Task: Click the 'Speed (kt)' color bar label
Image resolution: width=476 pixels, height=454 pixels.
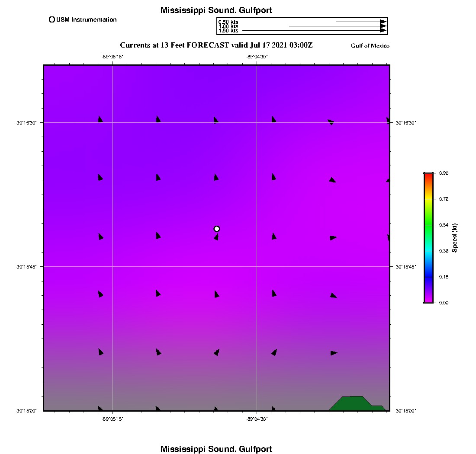Action: pos(454,238)
